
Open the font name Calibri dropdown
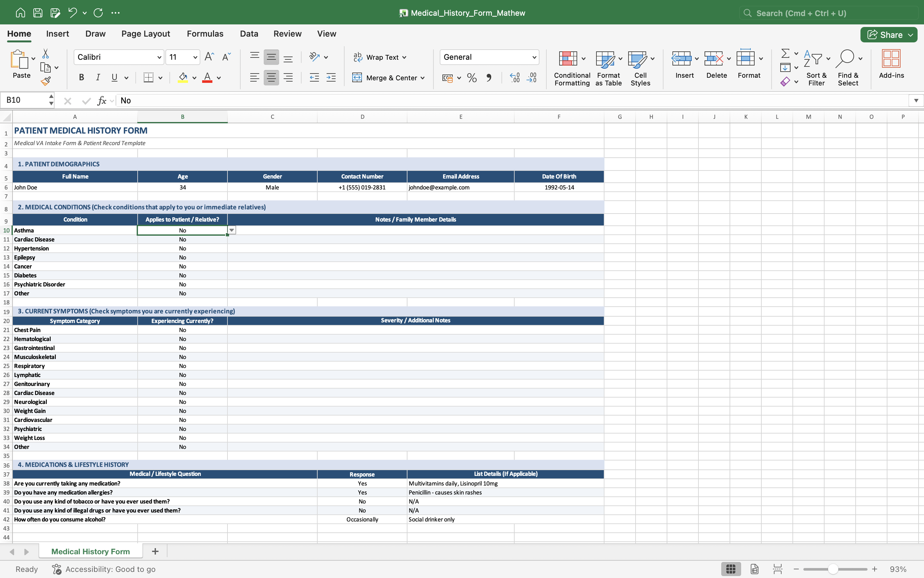[159, 57]
